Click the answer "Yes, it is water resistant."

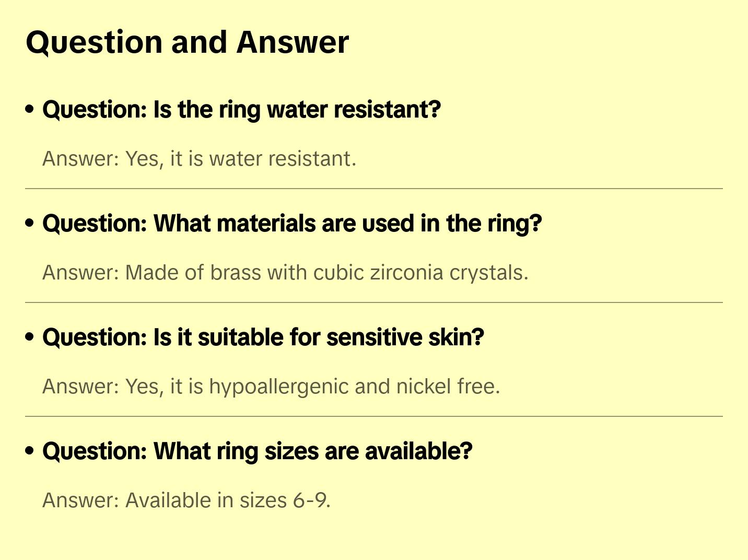click(199, 159)
